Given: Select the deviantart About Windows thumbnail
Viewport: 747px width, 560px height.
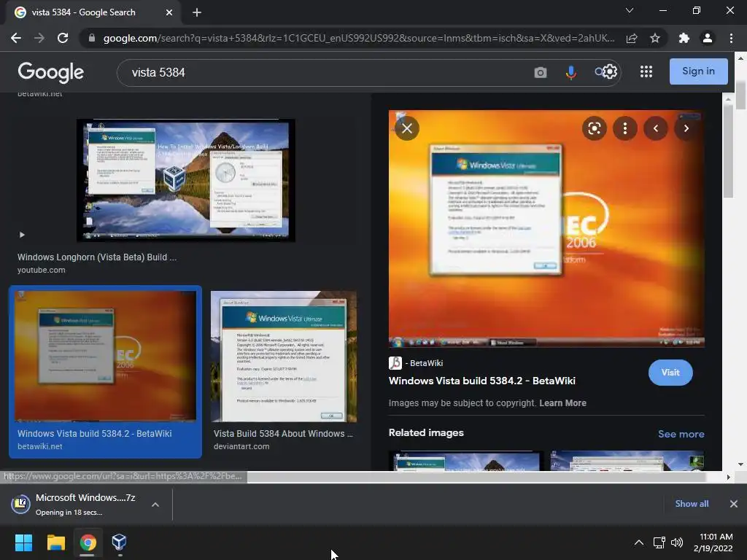Looking at the screenshot, I should pyautogui.click(x=284, y=356).
